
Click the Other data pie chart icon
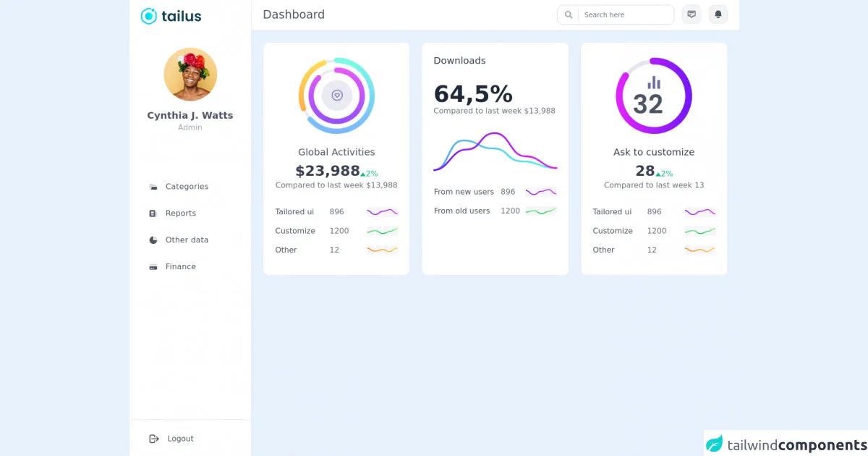pos(153,240)
